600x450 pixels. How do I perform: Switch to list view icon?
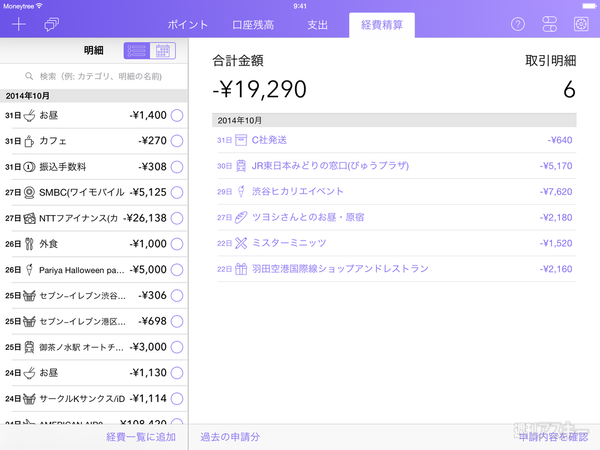(137, 51)
